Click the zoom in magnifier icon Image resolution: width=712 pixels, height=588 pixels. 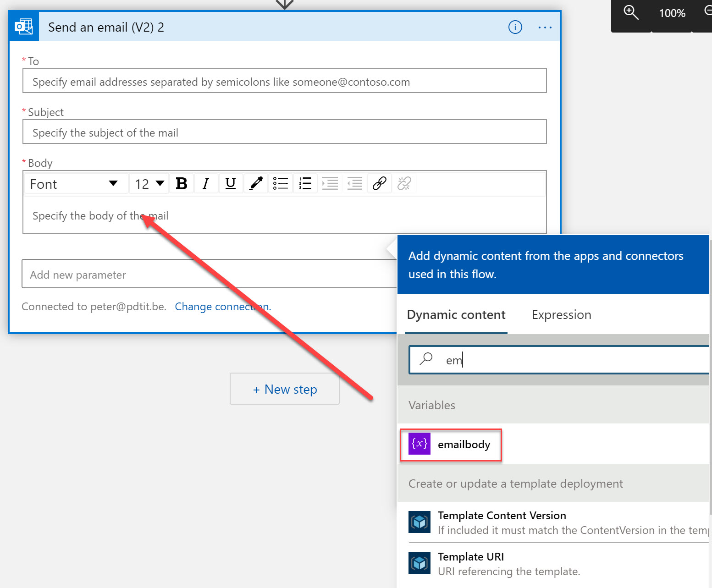pyautogui.click(x=631, y=13)
